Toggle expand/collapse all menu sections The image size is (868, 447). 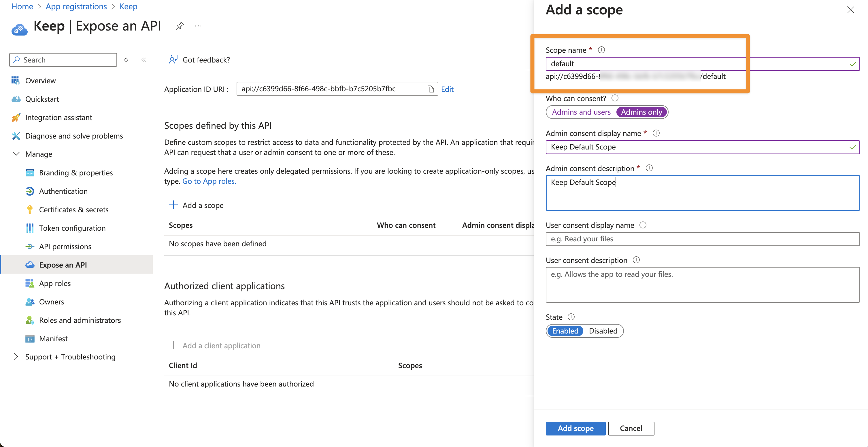pyautogui.click(x=126, y=60)
